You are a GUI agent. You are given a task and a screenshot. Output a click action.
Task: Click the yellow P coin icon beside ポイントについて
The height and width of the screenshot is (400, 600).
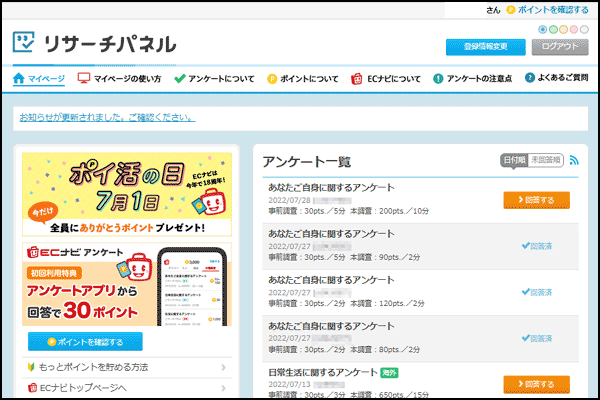[x=272, y=79]
